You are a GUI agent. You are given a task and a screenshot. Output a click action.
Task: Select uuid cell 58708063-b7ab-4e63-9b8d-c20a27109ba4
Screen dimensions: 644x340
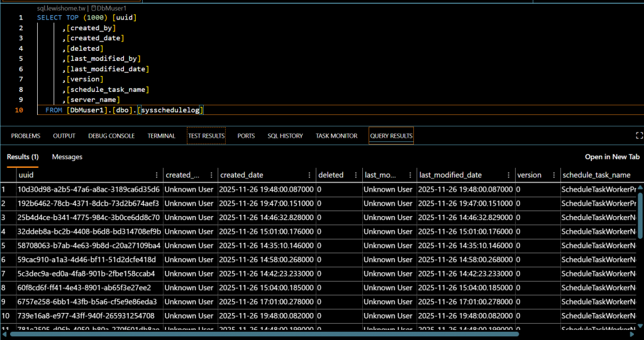tap(88, 246)
